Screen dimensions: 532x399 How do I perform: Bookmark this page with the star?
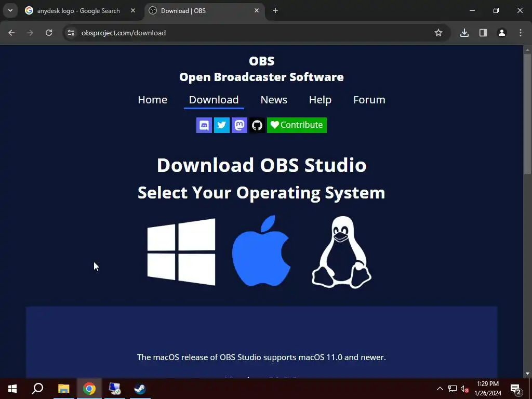(438, 33)
